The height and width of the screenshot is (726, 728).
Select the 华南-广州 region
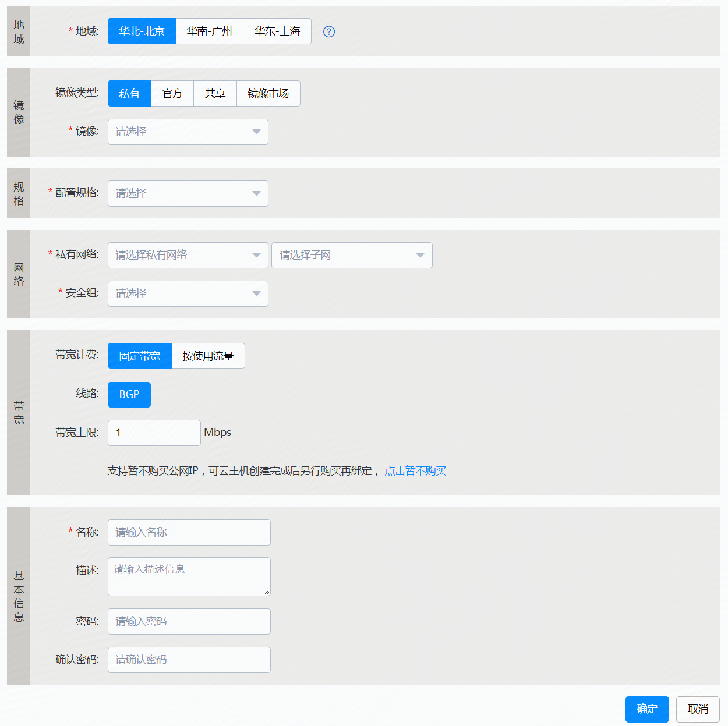(x=210, y=31)
